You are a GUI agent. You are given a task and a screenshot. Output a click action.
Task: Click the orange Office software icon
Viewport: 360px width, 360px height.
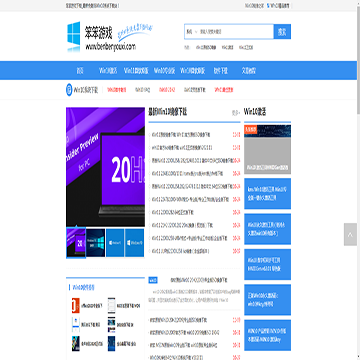click(76, 305)
